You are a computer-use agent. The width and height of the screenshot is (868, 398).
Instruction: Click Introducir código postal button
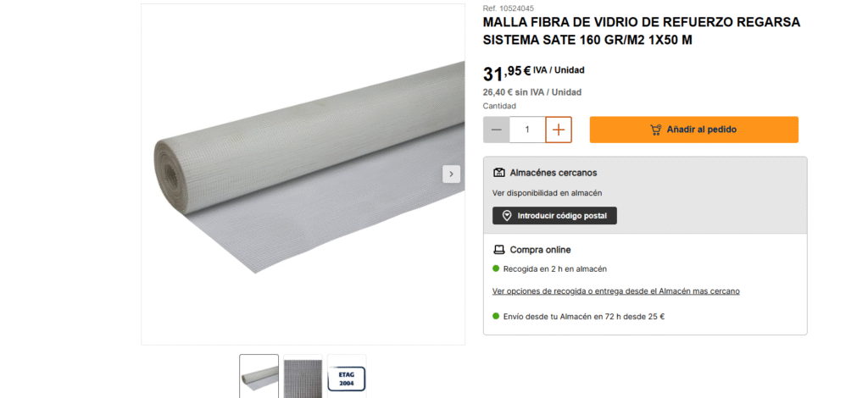554,216
